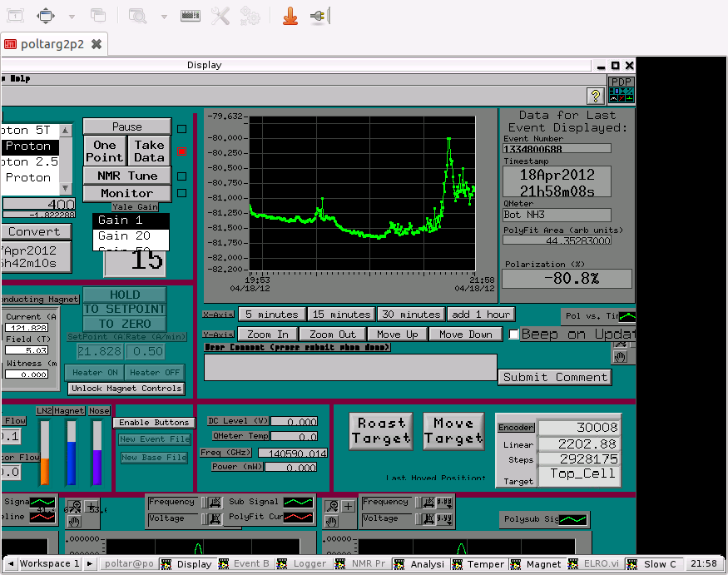
Task: Click the Magnet level indicator bar
Action: click(x=71, y=453)
